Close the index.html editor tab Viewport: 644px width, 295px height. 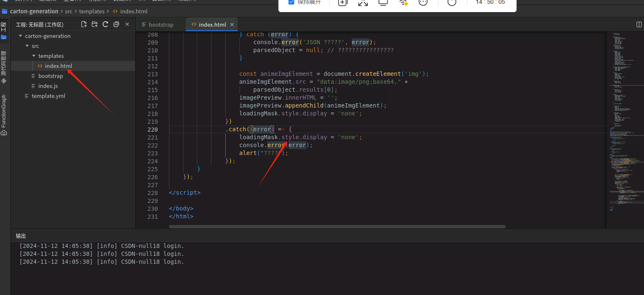pos(232,25)
